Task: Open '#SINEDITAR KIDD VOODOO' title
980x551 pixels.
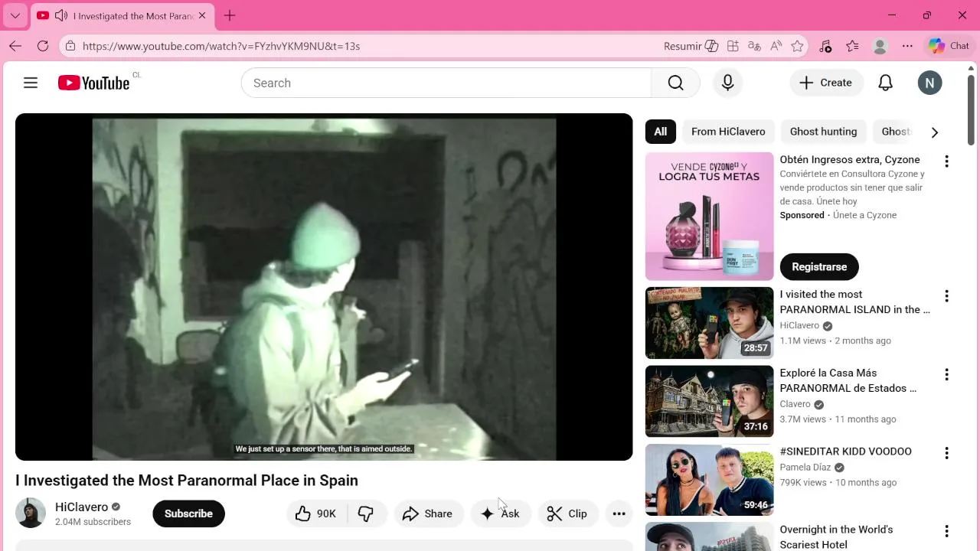Action: (x=845, y=452)
